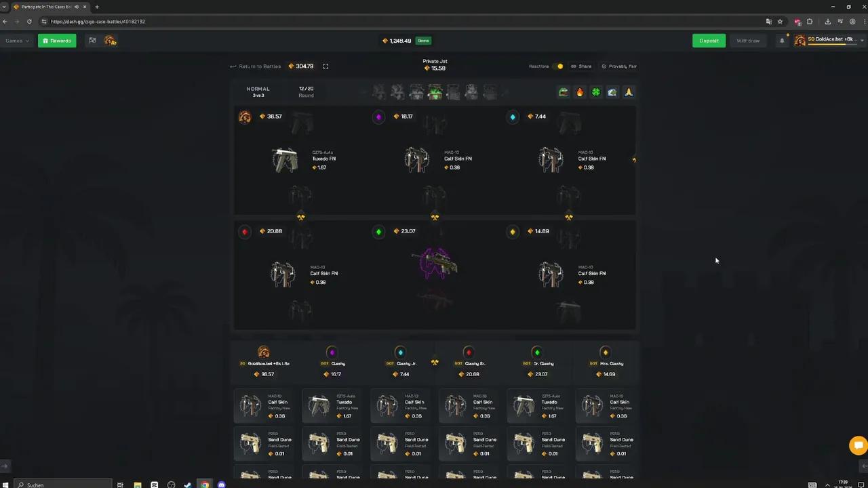The image size is (868, 488).
Task: Select the green highlighted case in round strip
Action: (435, 92)
